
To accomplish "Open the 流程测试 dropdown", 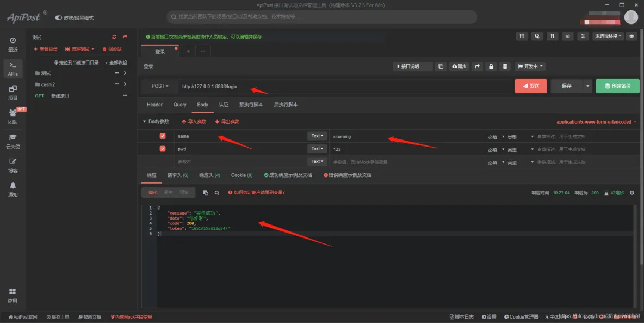I will 79,49.
